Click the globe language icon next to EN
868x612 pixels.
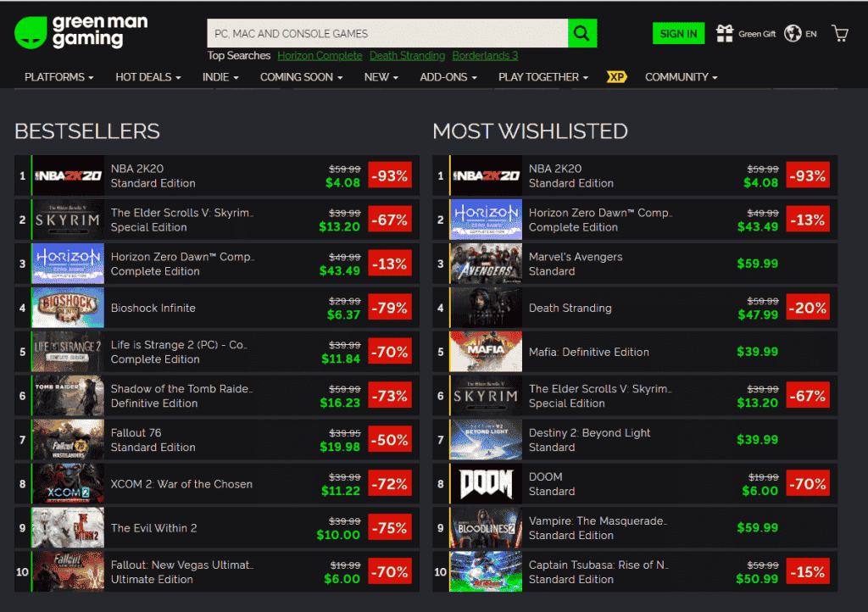click(792, 33)
